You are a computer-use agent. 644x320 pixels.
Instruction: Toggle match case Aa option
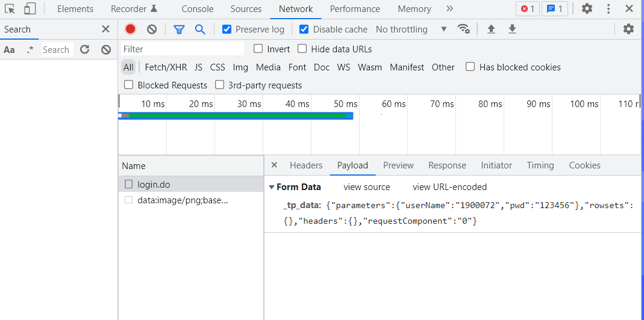pyautogui.click(x=9, y=50)
